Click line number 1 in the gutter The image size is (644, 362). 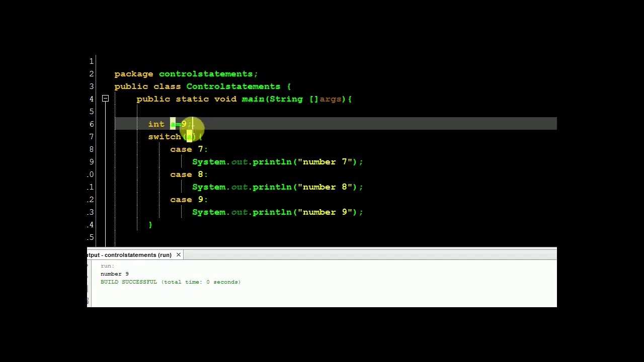[91, 61]
